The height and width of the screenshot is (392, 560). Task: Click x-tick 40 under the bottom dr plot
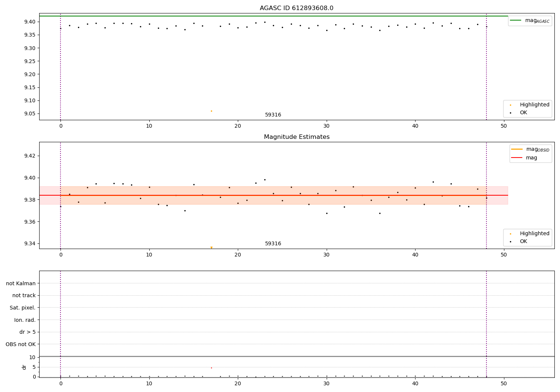(x=415, y=383)
